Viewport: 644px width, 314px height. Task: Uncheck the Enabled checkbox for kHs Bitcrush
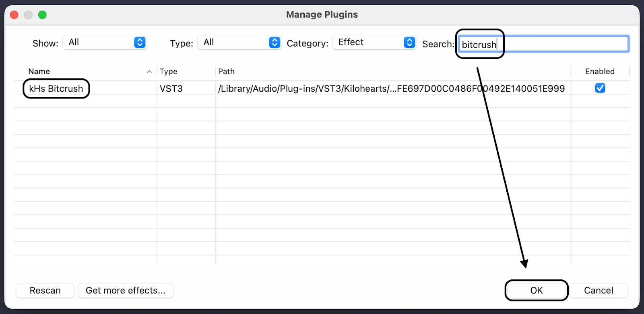coord(600,88)
